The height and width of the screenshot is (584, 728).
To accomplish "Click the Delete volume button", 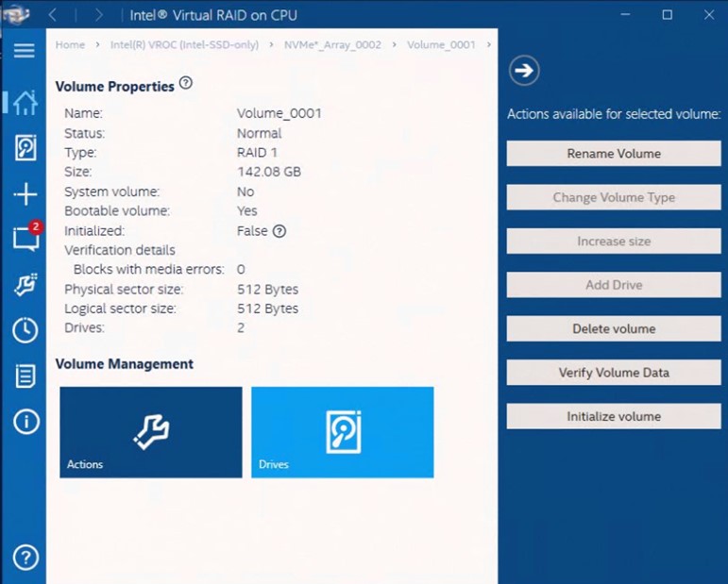I will point(614,329).
